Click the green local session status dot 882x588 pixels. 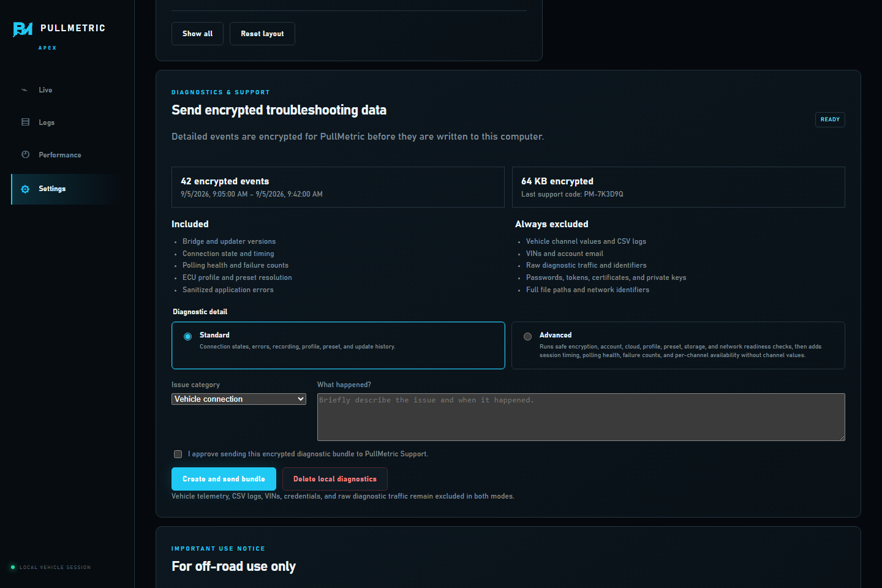click(13, 567)
